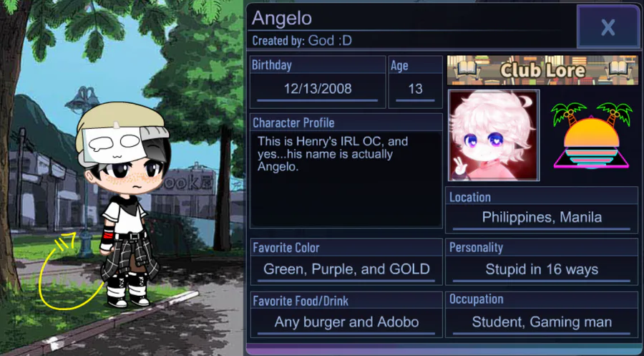
Task: Click the Character Profile text box
Action: [x=346, y=179]
